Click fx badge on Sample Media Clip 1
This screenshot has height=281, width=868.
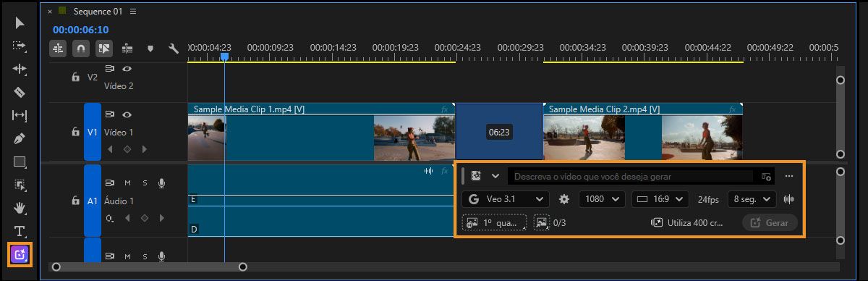coord(445,109)
